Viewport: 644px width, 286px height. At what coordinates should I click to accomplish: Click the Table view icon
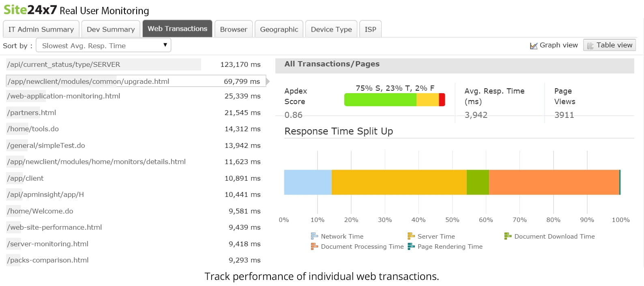(590, 46)
